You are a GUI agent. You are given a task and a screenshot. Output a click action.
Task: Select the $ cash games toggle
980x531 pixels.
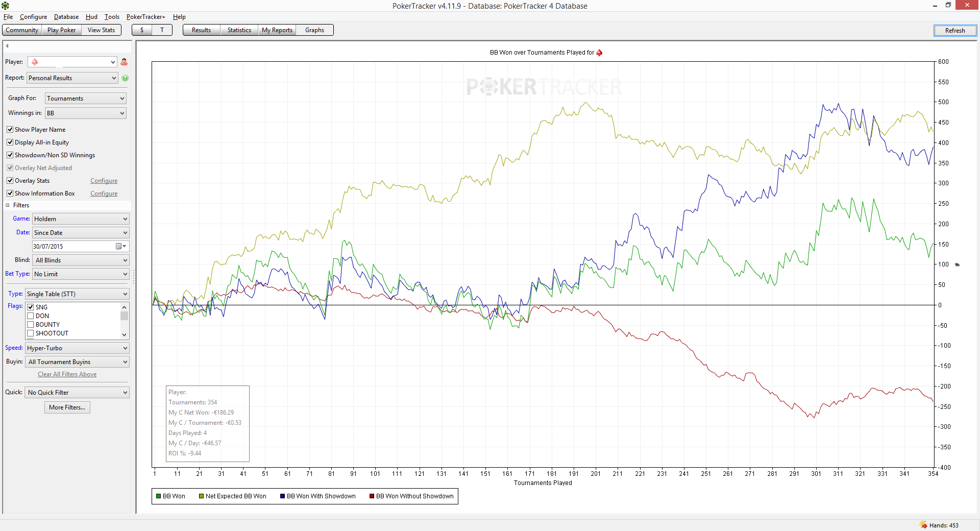click(142, 30)
